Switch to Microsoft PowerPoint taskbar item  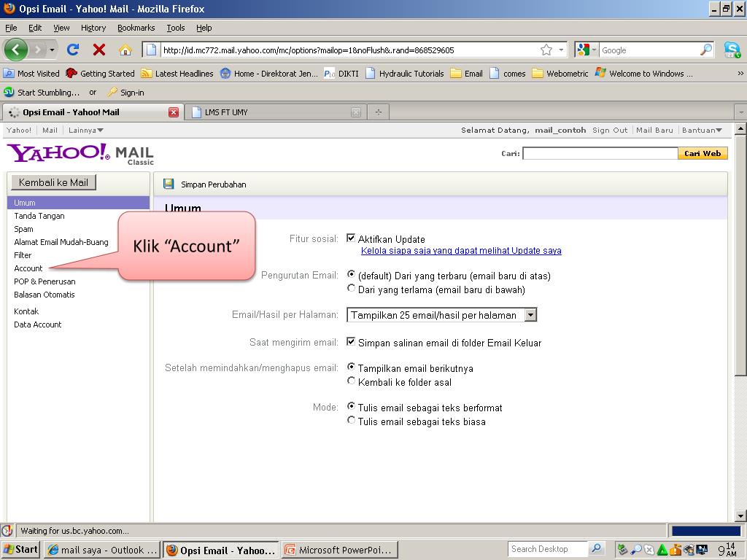[x=340, y=550]
